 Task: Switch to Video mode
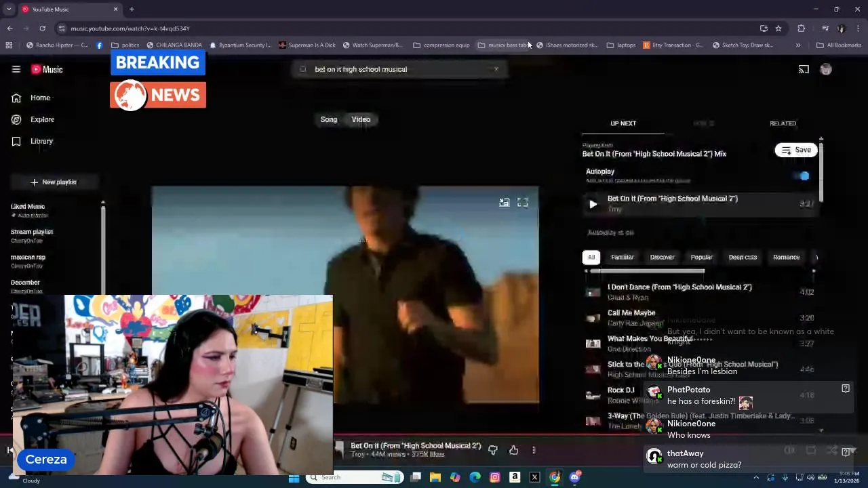coord(361,119)
